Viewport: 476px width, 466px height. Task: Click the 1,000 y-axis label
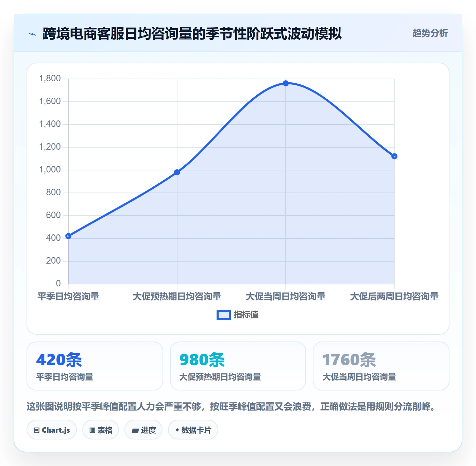[x=50, y=170]
